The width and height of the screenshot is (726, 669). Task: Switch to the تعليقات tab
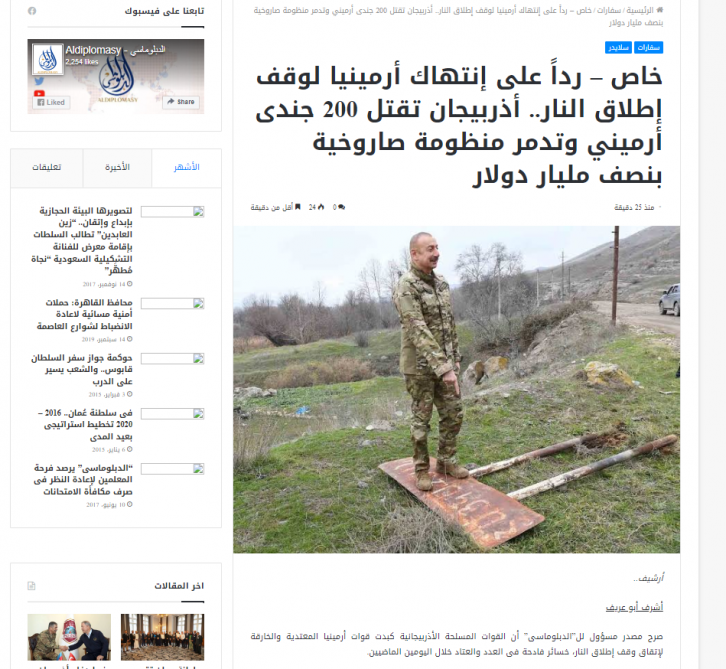coord(46,168)
